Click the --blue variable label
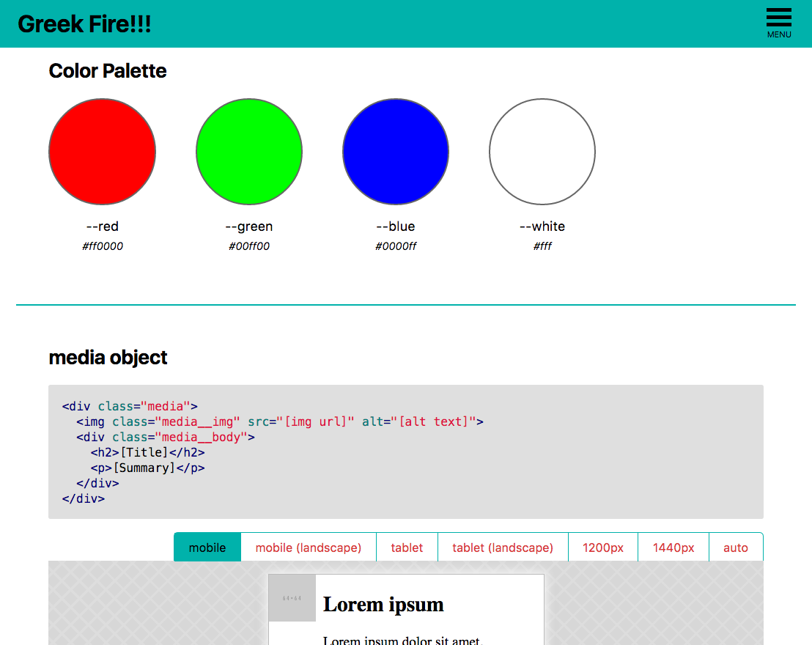Image resolution: width=812 pixels, height=645 pixels. point(396,226)
